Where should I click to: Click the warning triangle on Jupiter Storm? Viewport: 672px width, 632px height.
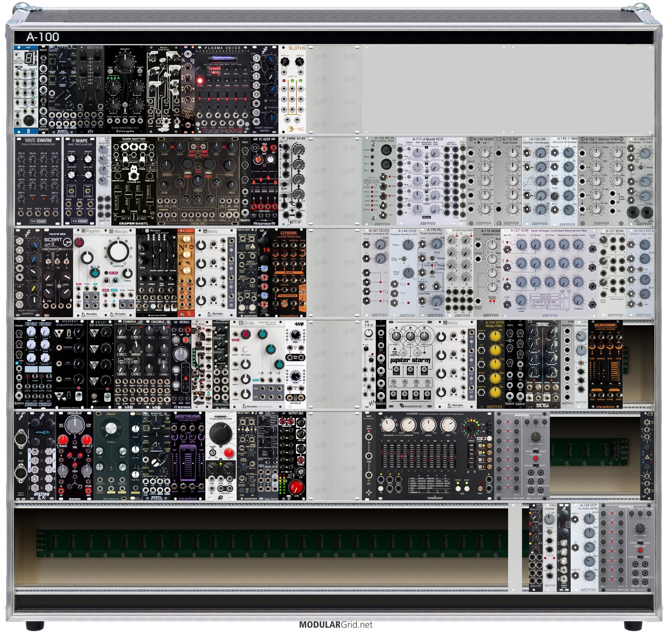(x=395, y=348)
